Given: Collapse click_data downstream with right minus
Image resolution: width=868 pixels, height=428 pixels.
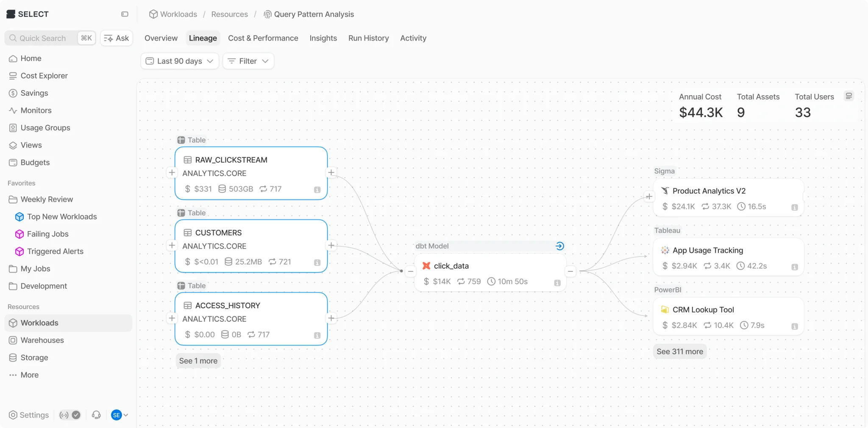Looking at the screenshot, I should point(570,271).
